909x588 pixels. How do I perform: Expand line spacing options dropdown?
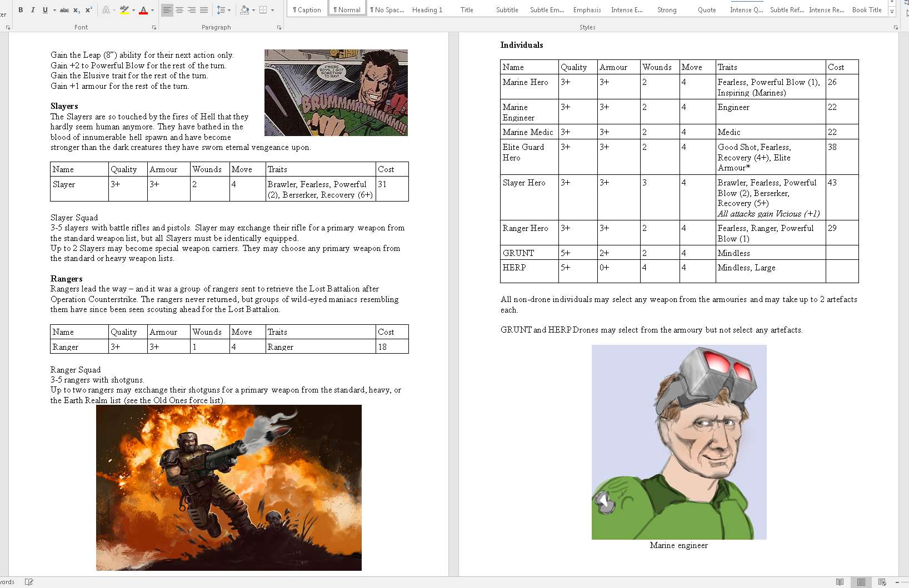(x=229, y=10)
